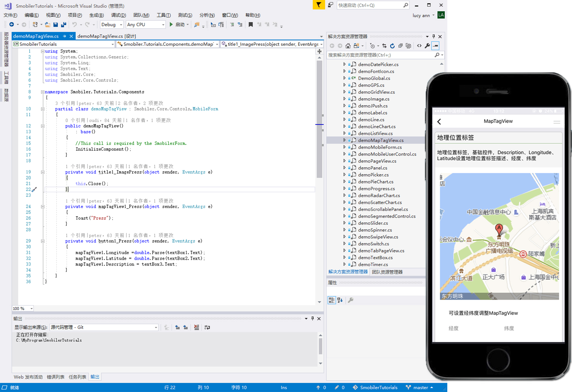Click the Find in Files toolbar icon
572x392 pixels.
pos(197,25)
